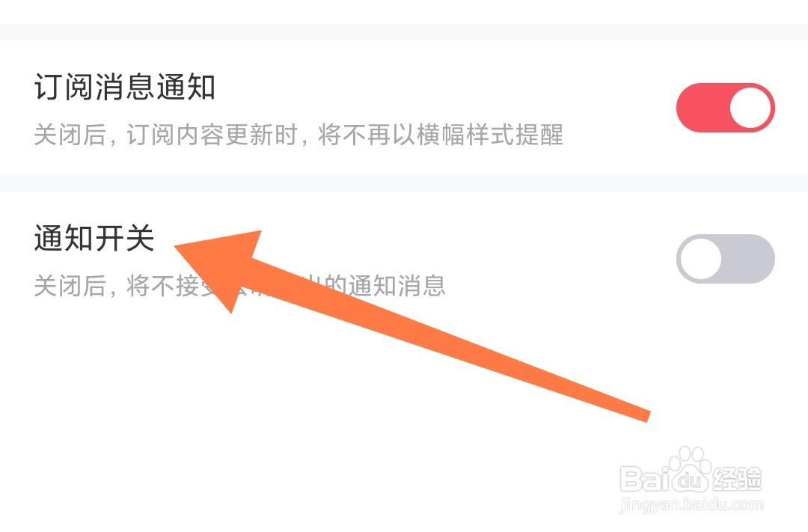Viewport: 808px width, 532px height.
Task: Tap the white knob on the gray toggle
Action: point(701,259)
